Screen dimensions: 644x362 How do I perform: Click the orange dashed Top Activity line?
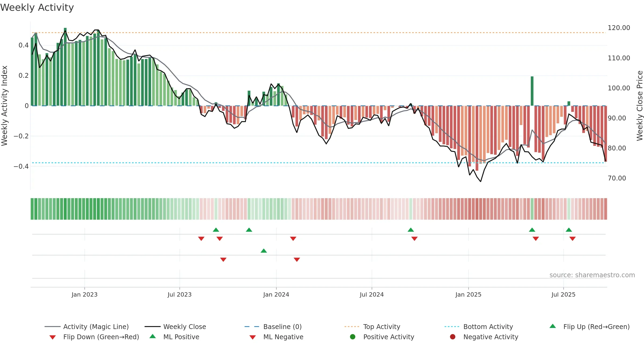[x=318, y=33]
